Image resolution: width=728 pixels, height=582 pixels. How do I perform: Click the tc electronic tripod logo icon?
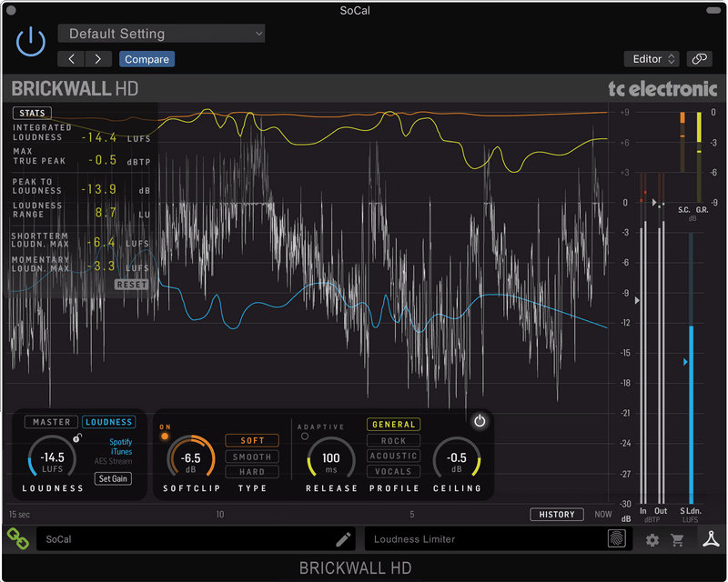(711, 539)
